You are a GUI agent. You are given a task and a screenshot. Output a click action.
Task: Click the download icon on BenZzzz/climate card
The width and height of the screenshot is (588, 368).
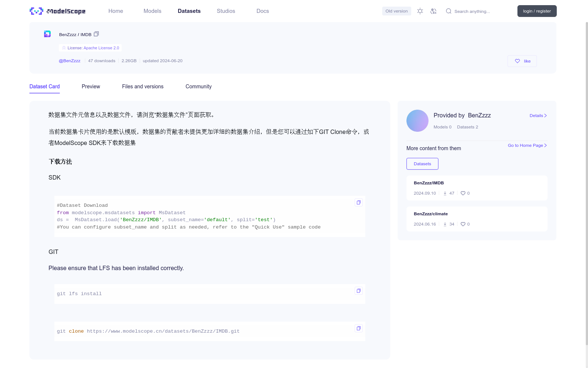tap(445, 224)
